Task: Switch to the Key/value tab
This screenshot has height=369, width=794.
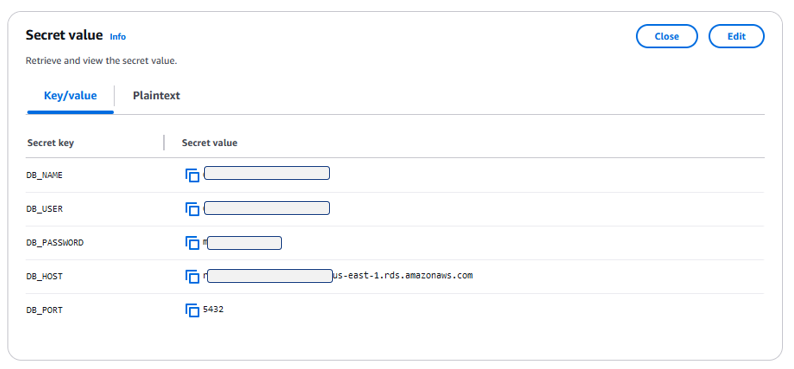Action: (70, 95)
